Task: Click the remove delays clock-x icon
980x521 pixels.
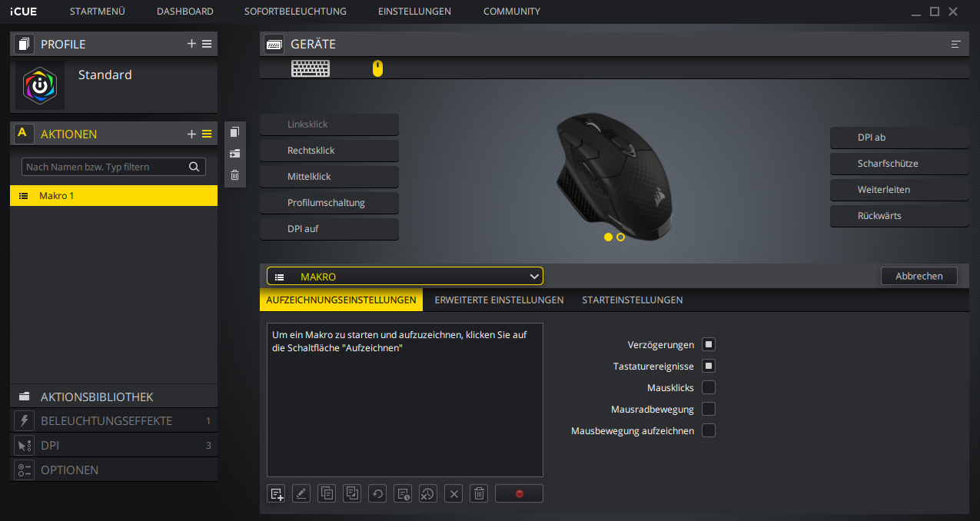Action: pyautogui.click(x=428, y=493)
